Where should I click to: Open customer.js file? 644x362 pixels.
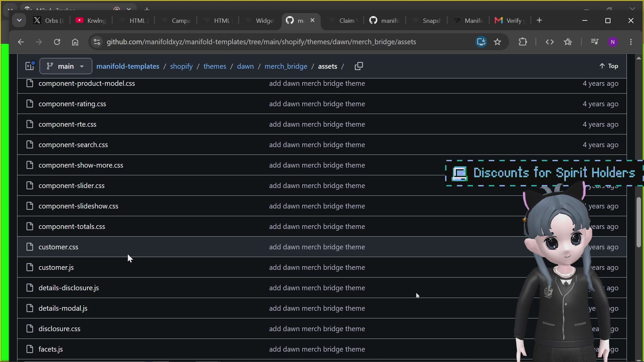tap(56, 267)
